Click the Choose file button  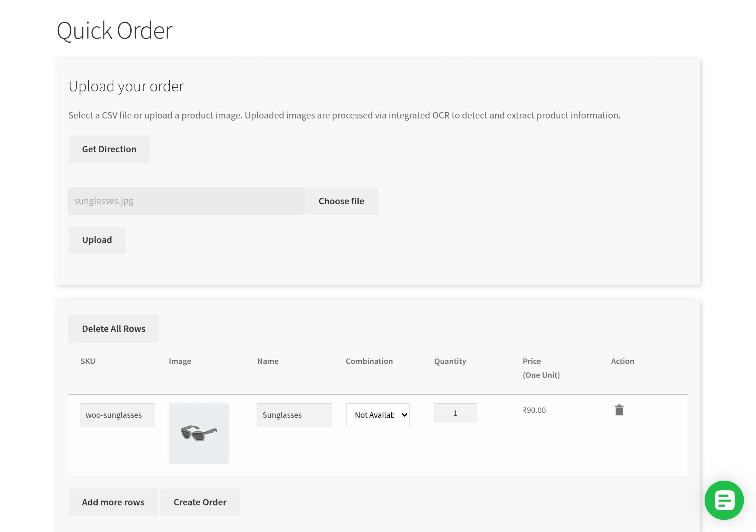[341, 201]
